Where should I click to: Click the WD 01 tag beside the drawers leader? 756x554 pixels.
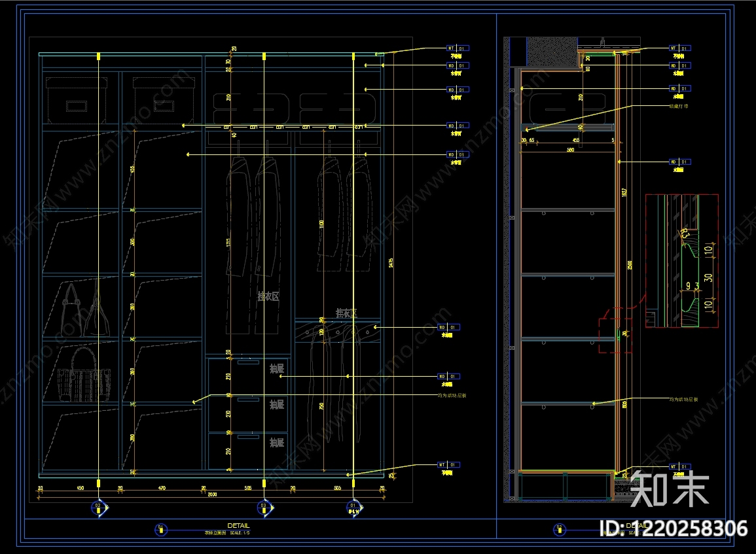(448, 376)
